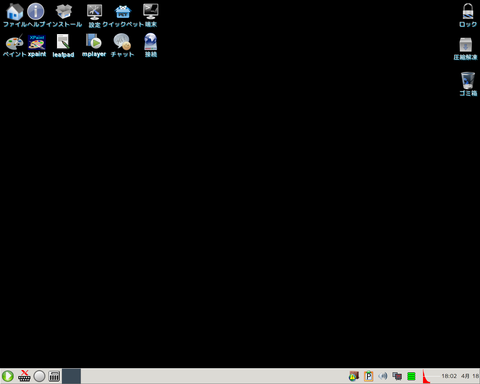Click the clipboard P tray icon
Screen dimensions: 480x384
368,376
